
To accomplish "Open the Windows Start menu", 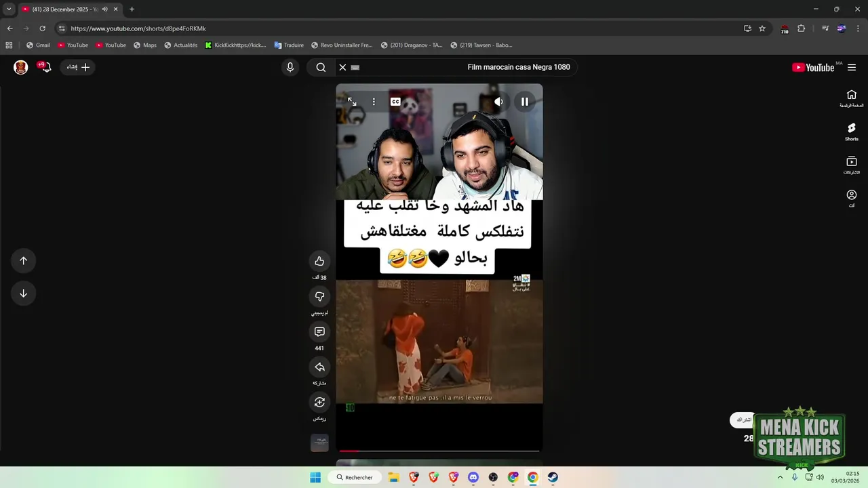I will [315, 477].
